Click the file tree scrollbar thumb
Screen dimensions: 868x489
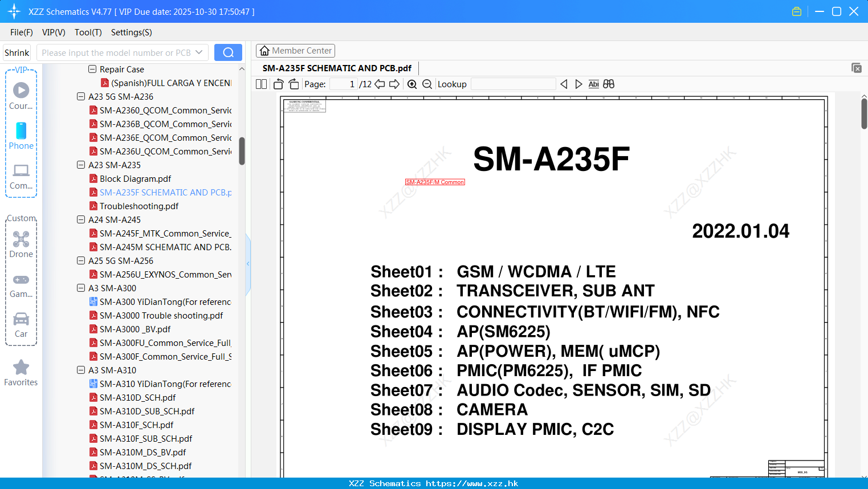[242, 151]
